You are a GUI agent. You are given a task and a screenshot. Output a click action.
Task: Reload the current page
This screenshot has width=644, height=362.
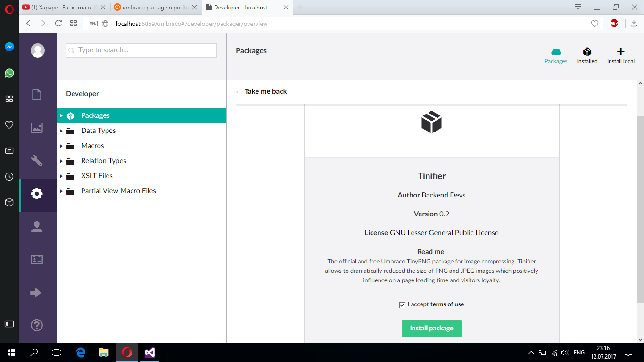[58, 23]
